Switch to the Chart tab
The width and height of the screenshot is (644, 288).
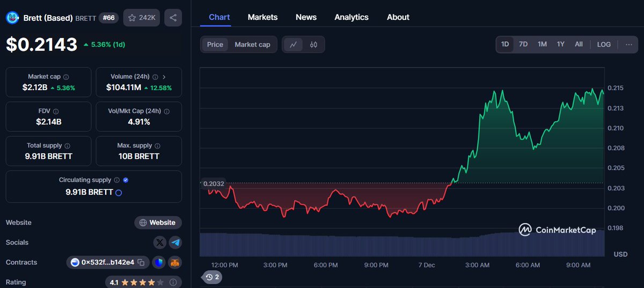[x=219, y=17]
